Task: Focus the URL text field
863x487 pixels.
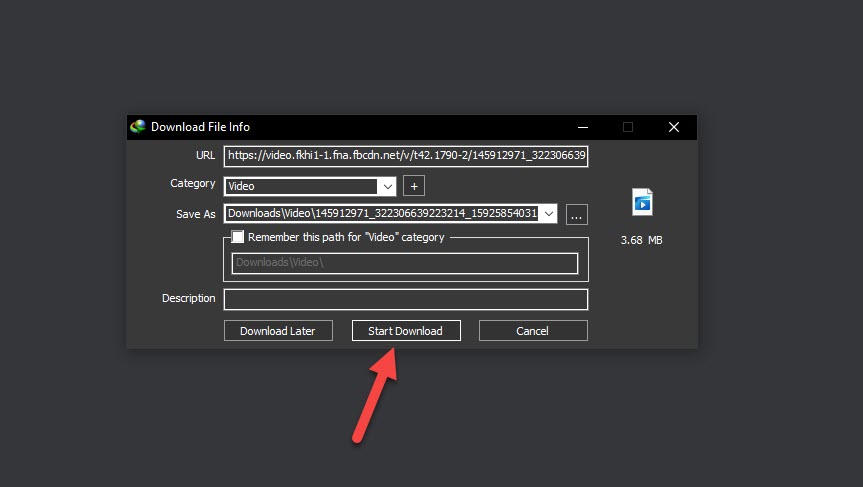Action: coord(406,156)
